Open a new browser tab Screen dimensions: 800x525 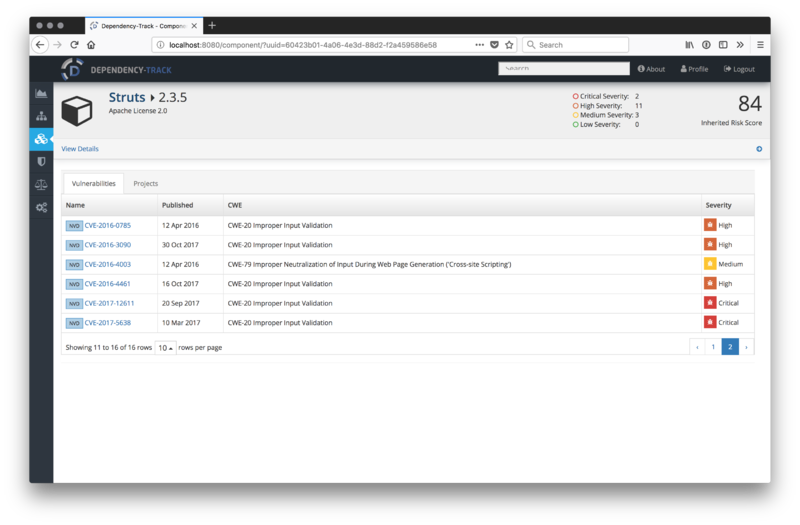pos(212,26)
